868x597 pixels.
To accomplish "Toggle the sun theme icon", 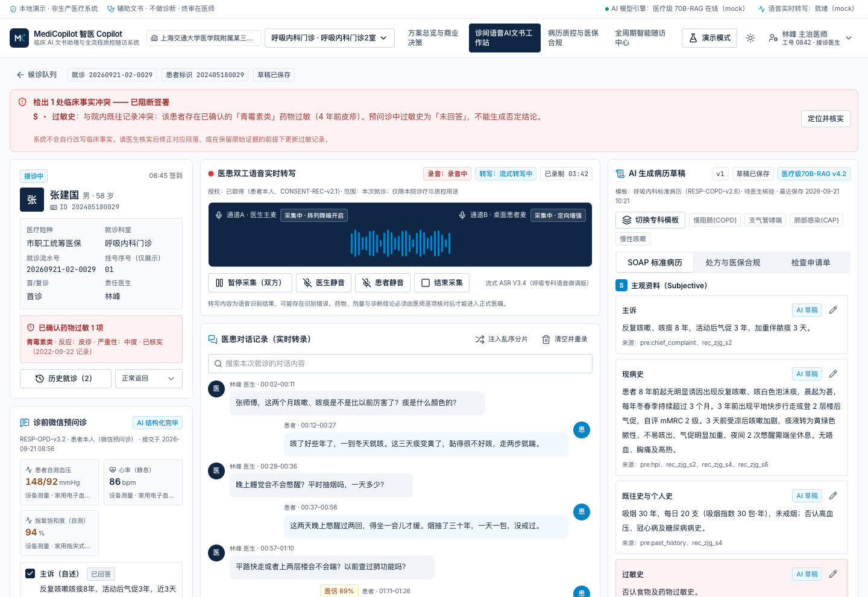I will pos(750,38).
